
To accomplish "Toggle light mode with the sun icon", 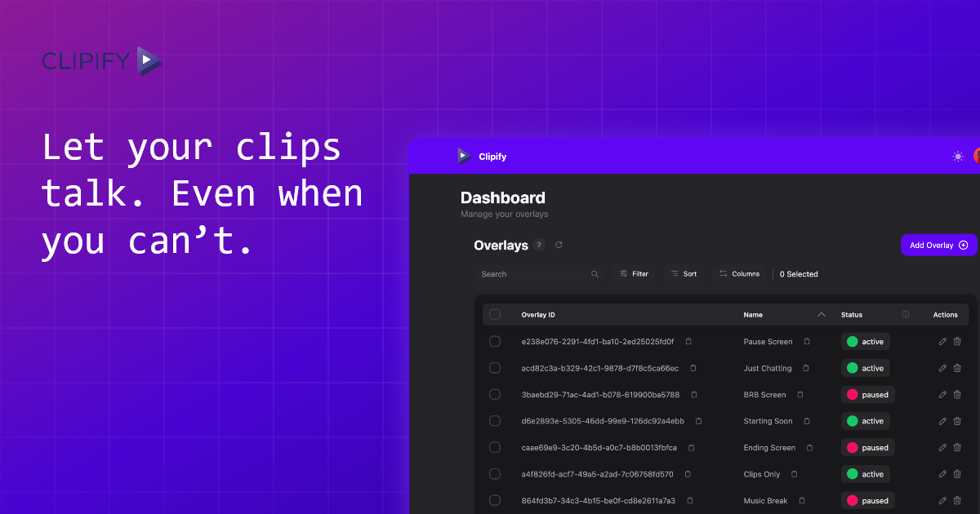I will 958,156.
